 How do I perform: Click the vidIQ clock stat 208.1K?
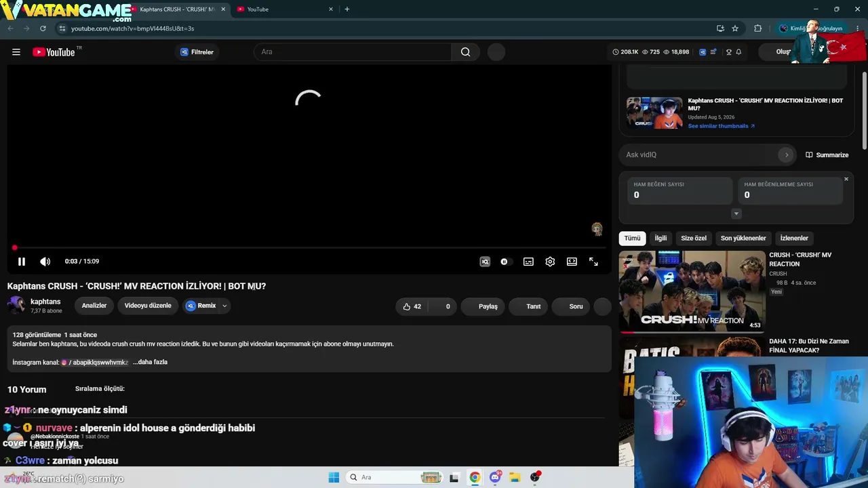[x=625, y=52]
